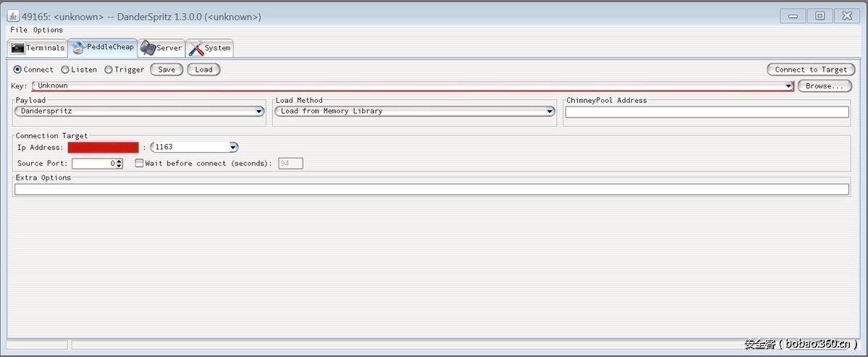868x357 pixels.
Task: Open the Payload Danderspritz dropdown
Action: point(140,112)
